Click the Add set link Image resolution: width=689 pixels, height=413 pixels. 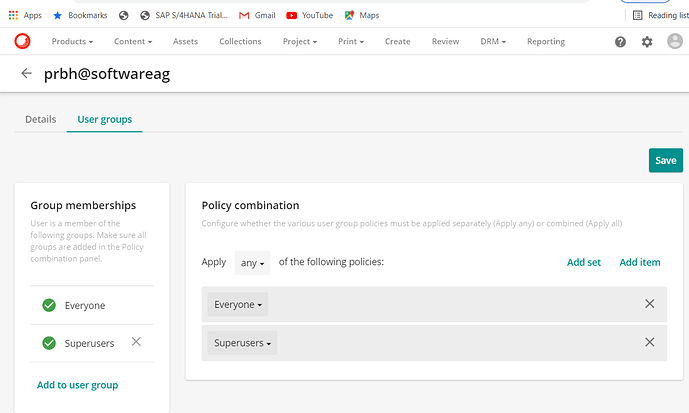[584, 262]
